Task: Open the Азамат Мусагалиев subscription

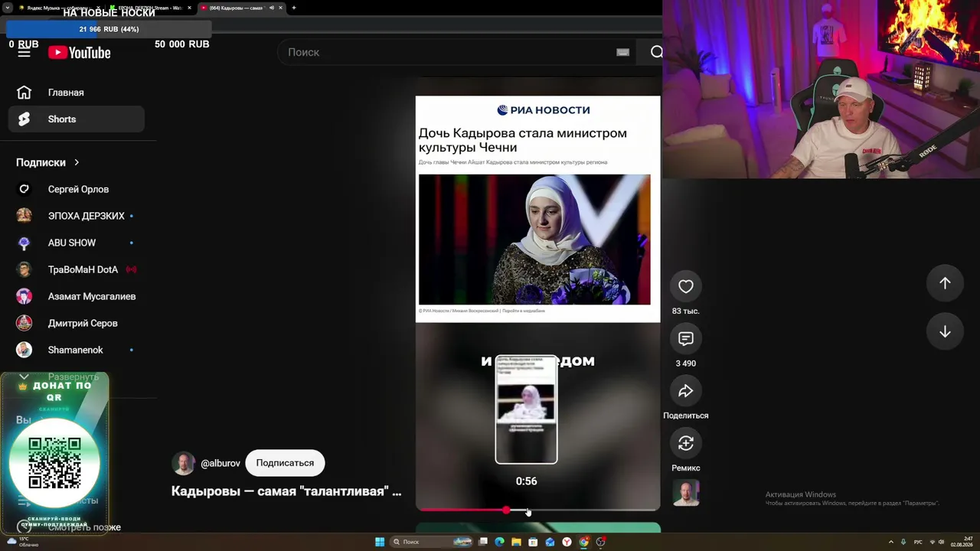Action: pyautogui.click(x=77, y=296)
